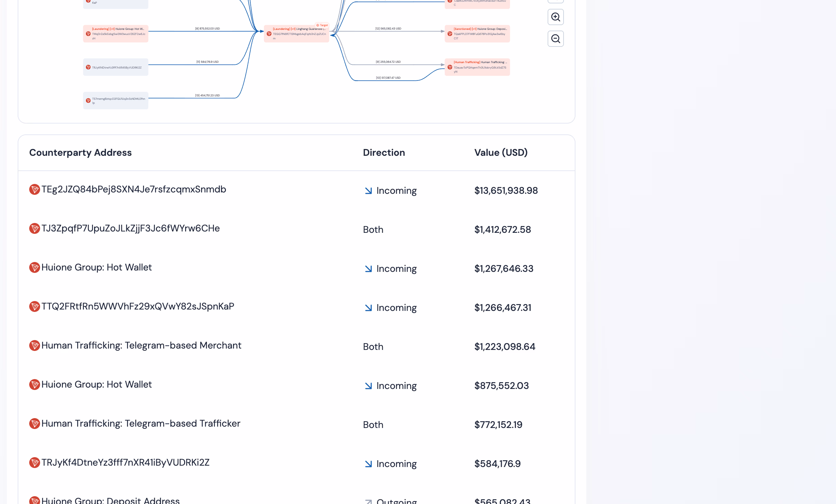836x504 pixels.
Task: Select the Linghang Guarantee target node in graph
Action: (297, 34)
